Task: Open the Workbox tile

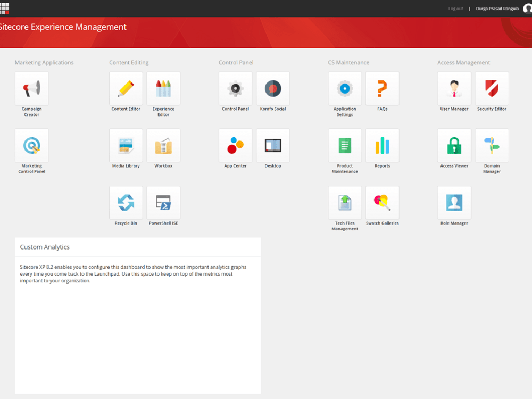Action: [x=163, y=146]
